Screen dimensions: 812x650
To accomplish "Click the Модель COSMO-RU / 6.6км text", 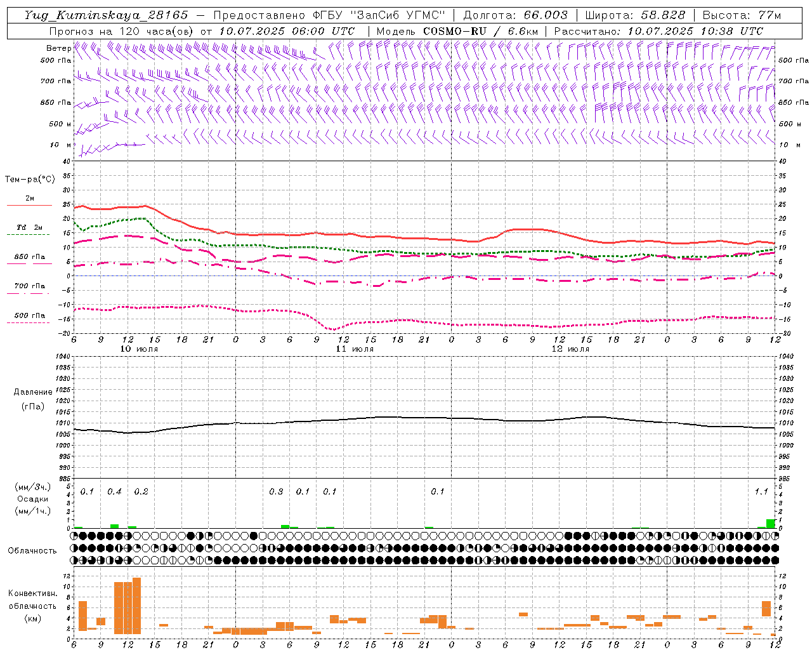I will tap(457, 31).
